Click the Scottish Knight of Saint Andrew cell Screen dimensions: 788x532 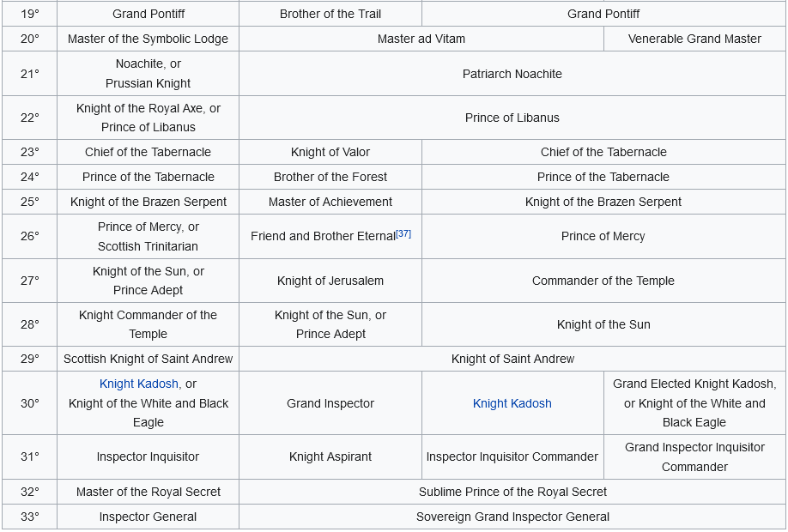(x=148, y=359)
